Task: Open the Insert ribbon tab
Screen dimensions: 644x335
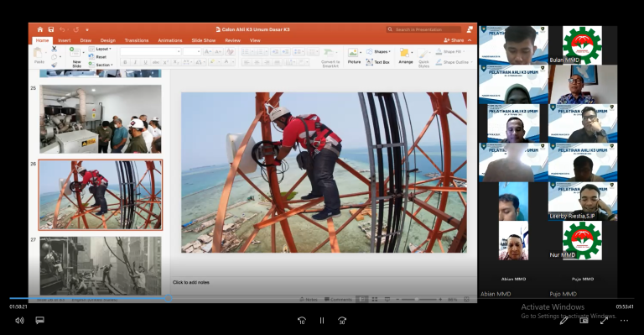Action: click(x=64, y=40)
